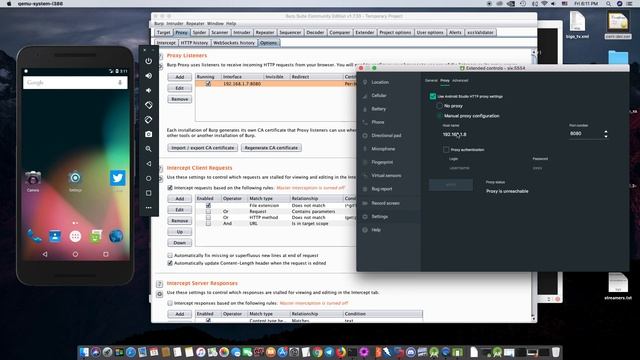Open the Intruder menu in Burp
The width and height of the screenshot is (640, 360).
tap(175, 24)
